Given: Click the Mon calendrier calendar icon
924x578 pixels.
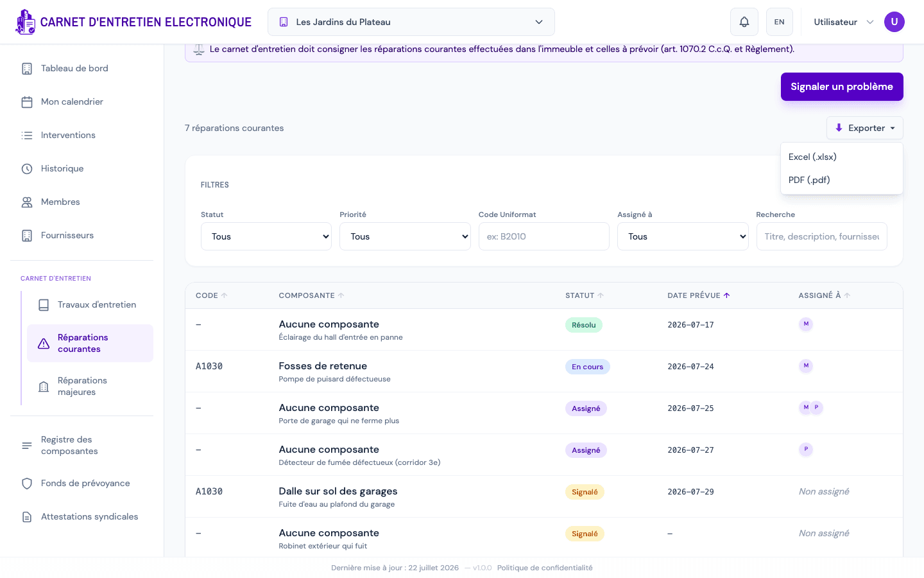Looking at the screenshot, I should [27, 102].
